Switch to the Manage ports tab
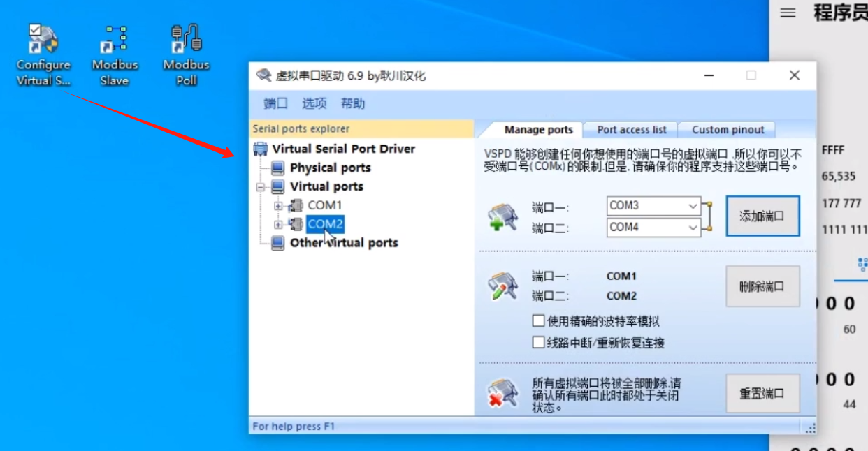The width and height of the screenshot is (868, 451). click(538, 130)
